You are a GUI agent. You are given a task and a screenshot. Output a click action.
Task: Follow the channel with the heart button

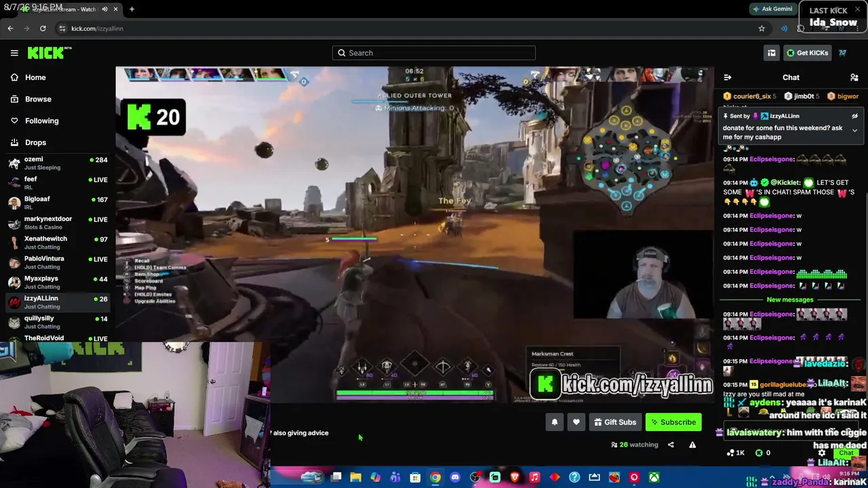point(576,422)
